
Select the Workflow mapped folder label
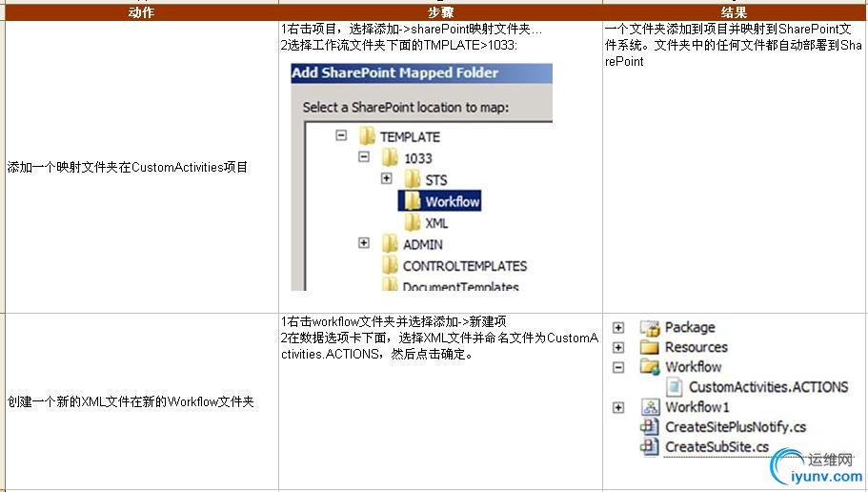(x=693, y=367)
